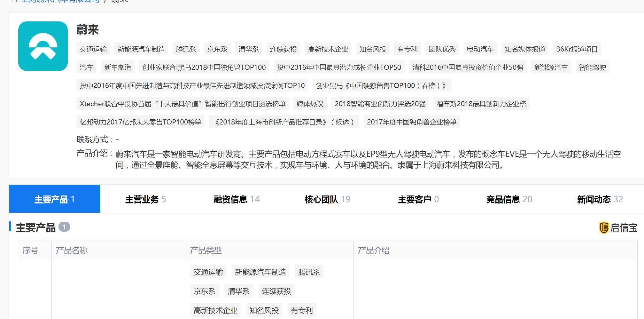Screen dimensions: 644x319
Task: Select the 连续获投 tag in the product table
Action: [x=276, y=291]
